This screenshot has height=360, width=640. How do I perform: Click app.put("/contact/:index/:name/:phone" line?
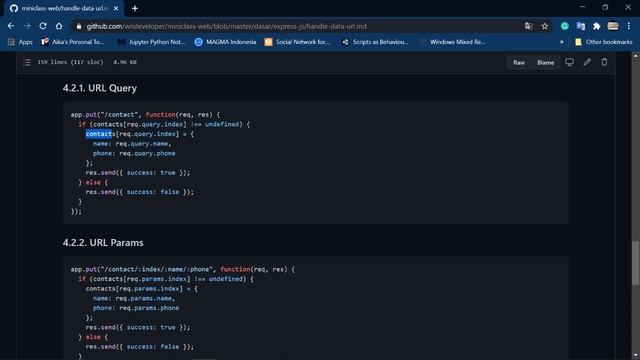(x=182, y=269)
